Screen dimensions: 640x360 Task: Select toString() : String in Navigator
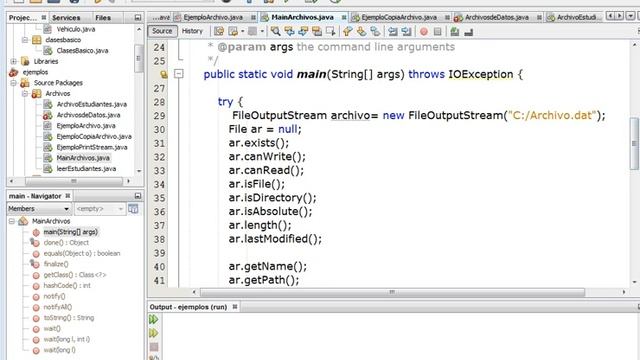tap(69, 318)
